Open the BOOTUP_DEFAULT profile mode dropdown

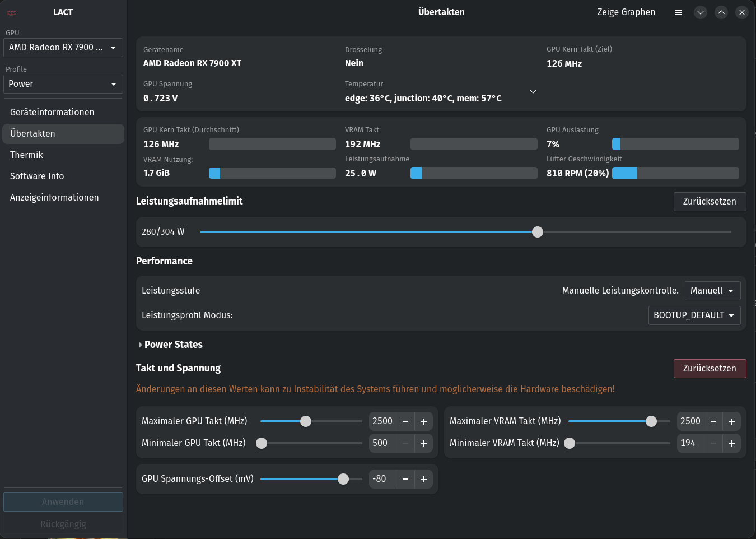[x=694, y=315]
